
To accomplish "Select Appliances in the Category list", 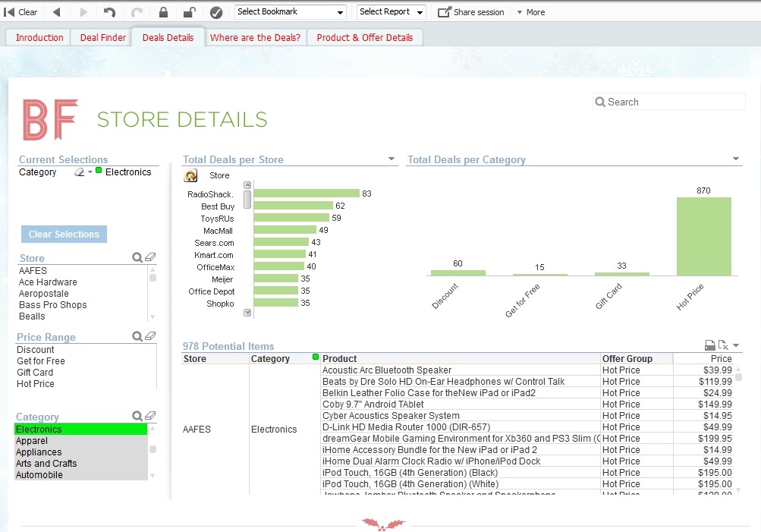I will [80, 452].
